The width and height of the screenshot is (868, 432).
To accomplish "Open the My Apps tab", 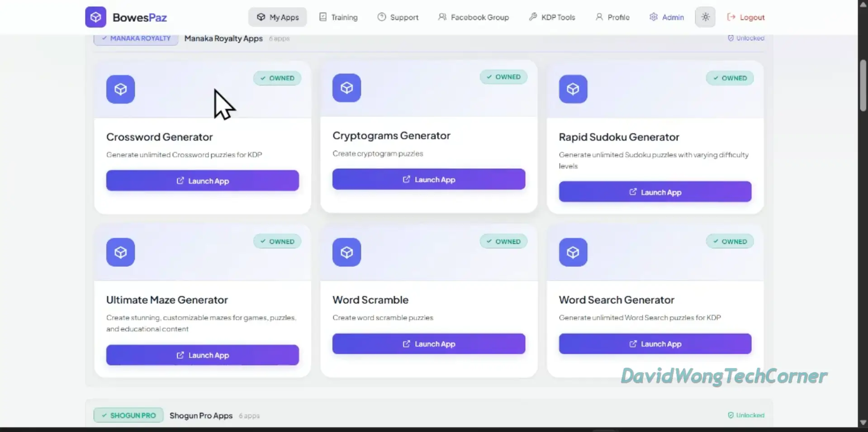I will [x=277, y=17].
